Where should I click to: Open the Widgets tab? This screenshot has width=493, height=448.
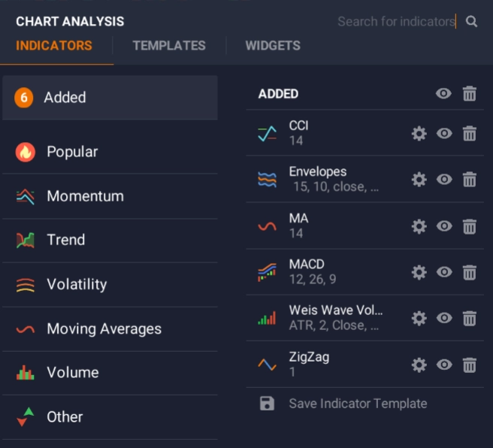pyautogui.click(x=273, y=46)
